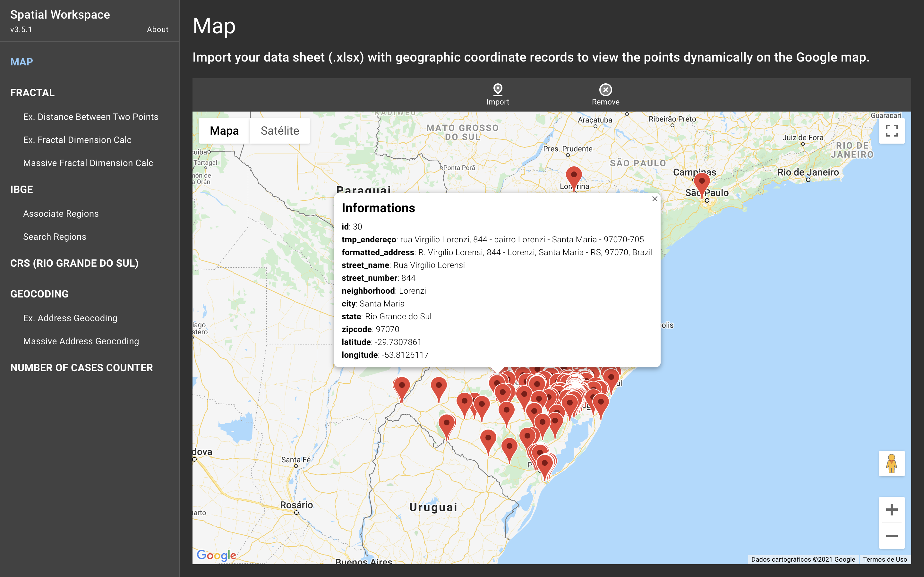Toggle fullscreen map view
The height and width of the screenshot is (577, 924).
pos(891,131)
